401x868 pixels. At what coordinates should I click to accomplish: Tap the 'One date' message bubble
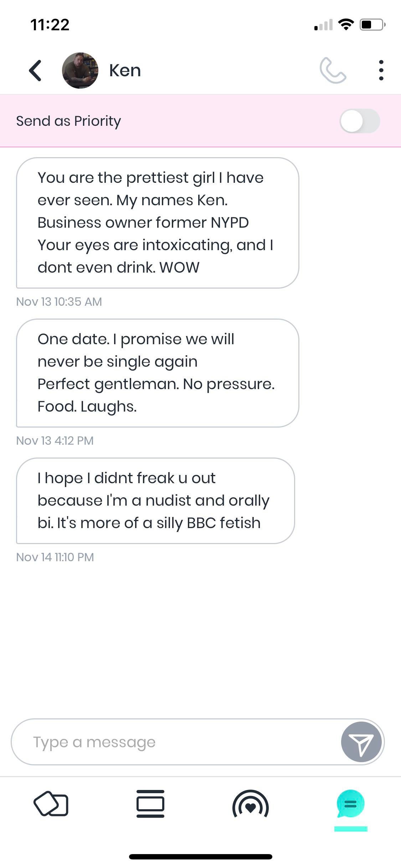157,373
